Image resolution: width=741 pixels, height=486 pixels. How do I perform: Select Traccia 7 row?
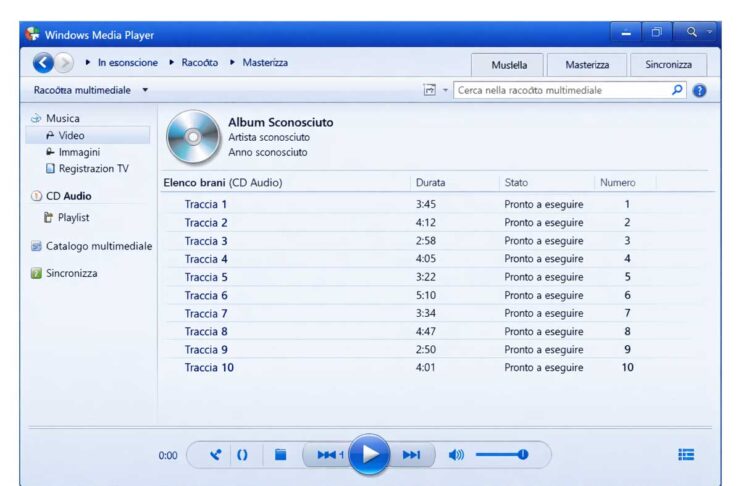click(437, 313)
